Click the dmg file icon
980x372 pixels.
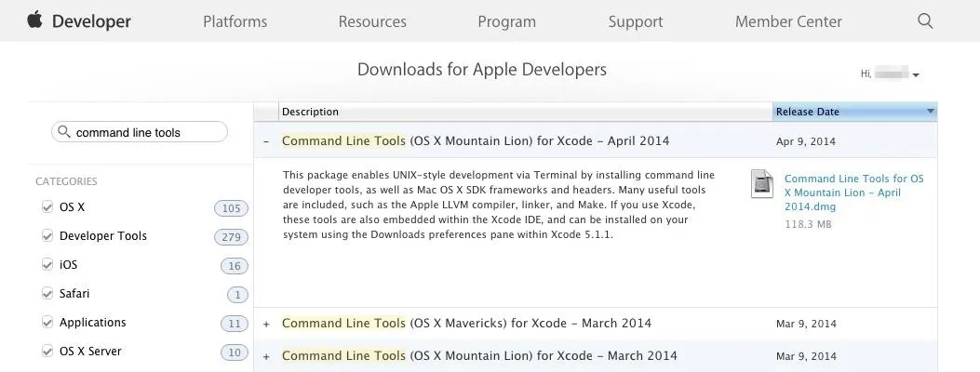point(762,184)
